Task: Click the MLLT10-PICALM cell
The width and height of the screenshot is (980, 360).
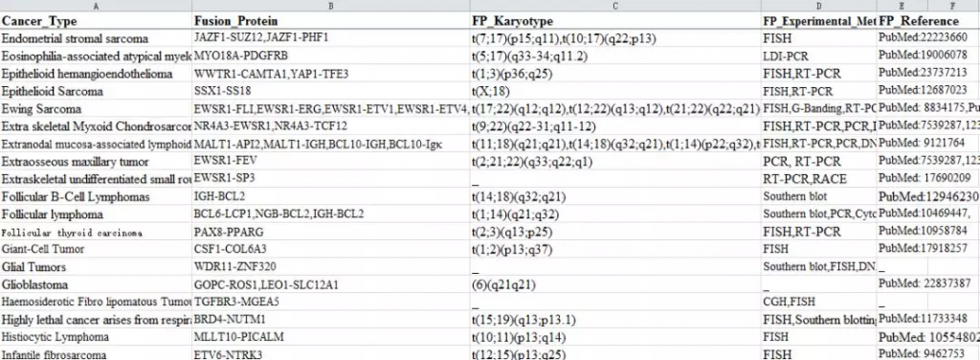Action: 330,337
